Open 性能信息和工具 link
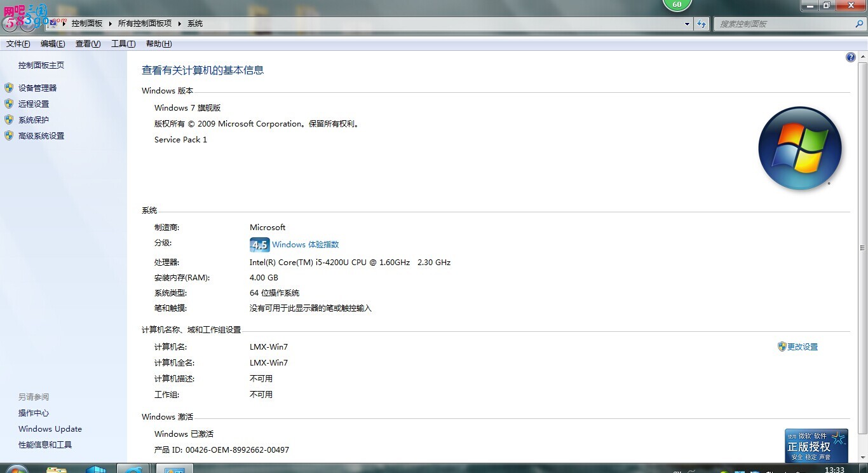868x473 pixels. point(45,445)
